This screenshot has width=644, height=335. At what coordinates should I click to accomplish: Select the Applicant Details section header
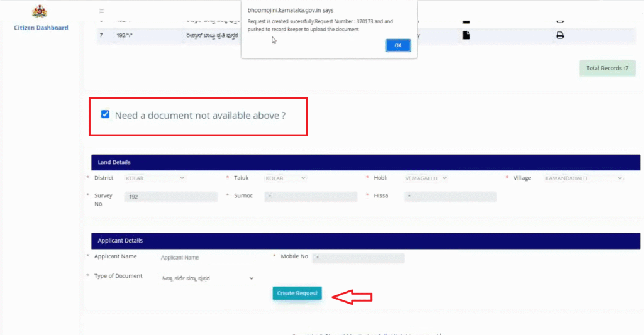point(365,241)
